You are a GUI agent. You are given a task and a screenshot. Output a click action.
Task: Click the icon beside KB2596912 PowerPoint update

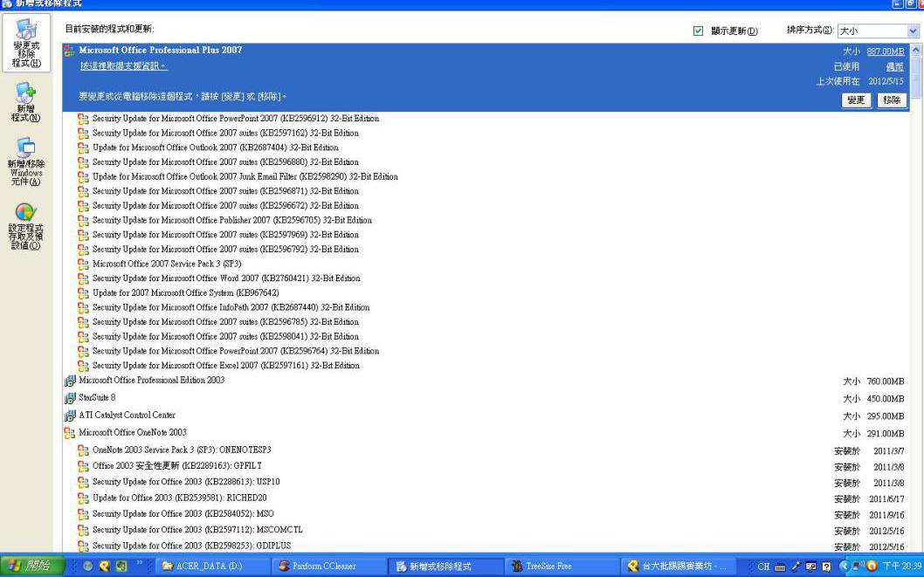[x=83, y=119]
